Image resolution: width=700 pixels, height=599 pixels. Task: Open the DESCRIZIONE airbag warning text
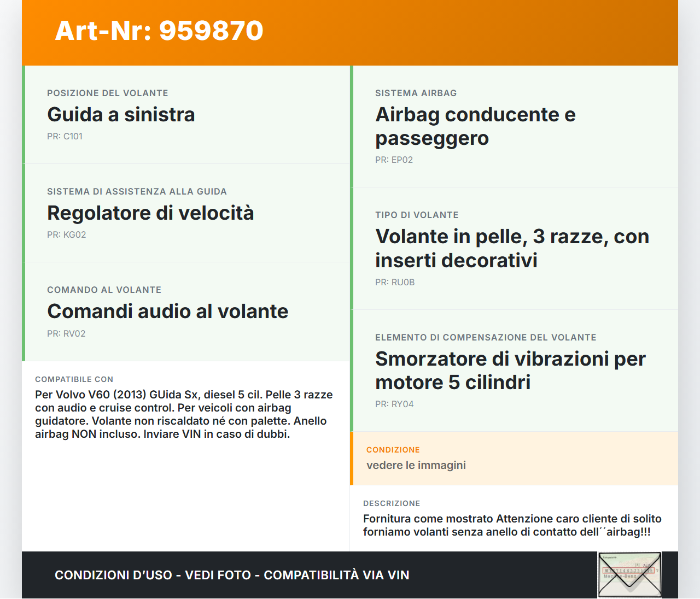(x=512, y=525)
